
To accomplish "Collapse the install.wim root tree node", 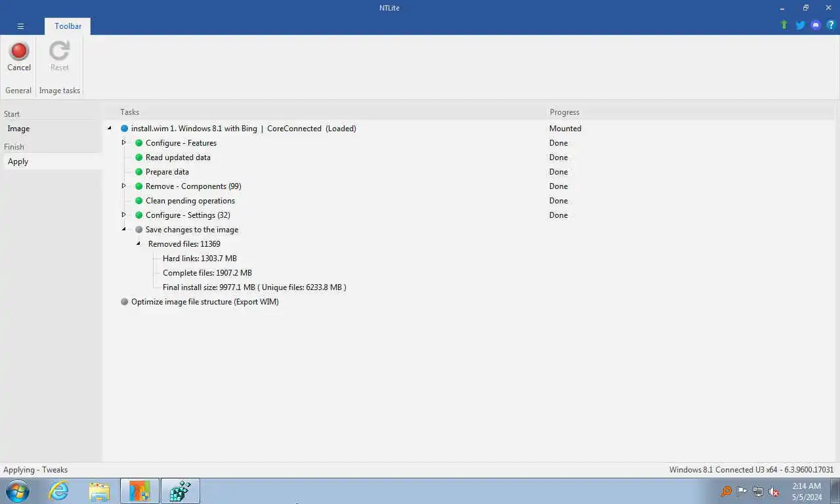I will click(x=110, y=129).
